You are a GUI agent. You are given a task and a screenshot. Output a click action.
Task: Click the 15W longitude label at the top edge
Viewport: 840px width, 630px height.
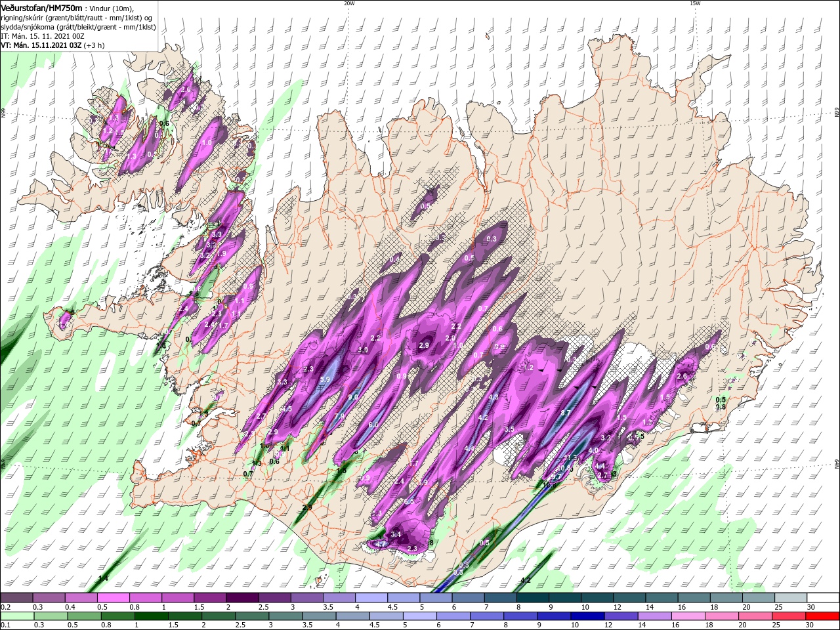point(695,3)
